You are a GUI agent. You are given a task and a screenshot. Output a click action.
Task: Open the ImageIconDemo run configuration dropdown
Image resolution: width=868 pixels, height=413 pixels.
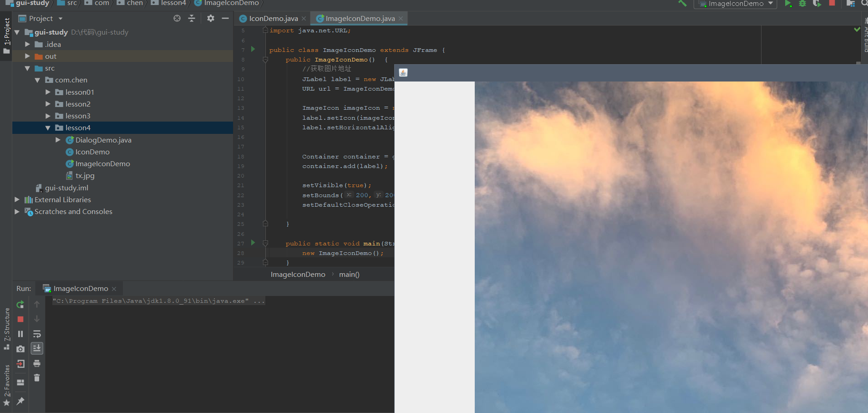[x=736, y=4]
